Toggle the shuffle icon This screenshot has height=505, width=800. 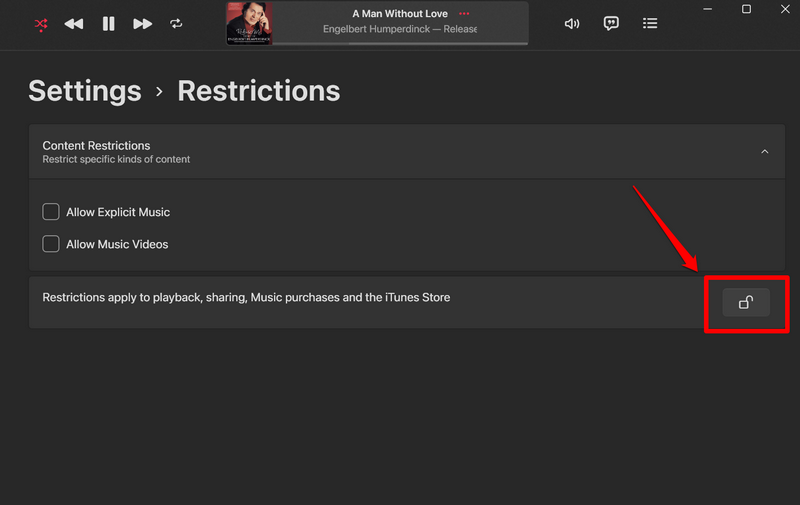41,23
